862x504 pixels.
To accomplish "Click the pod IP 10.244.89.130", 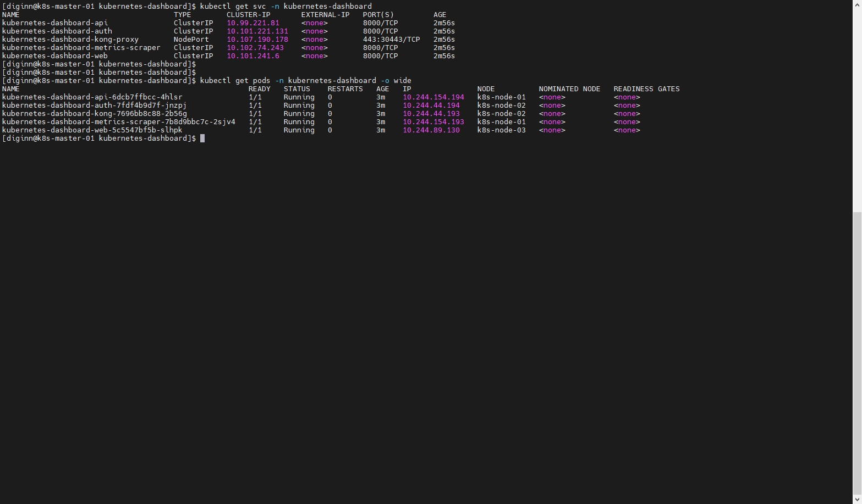I will (431, 130).
